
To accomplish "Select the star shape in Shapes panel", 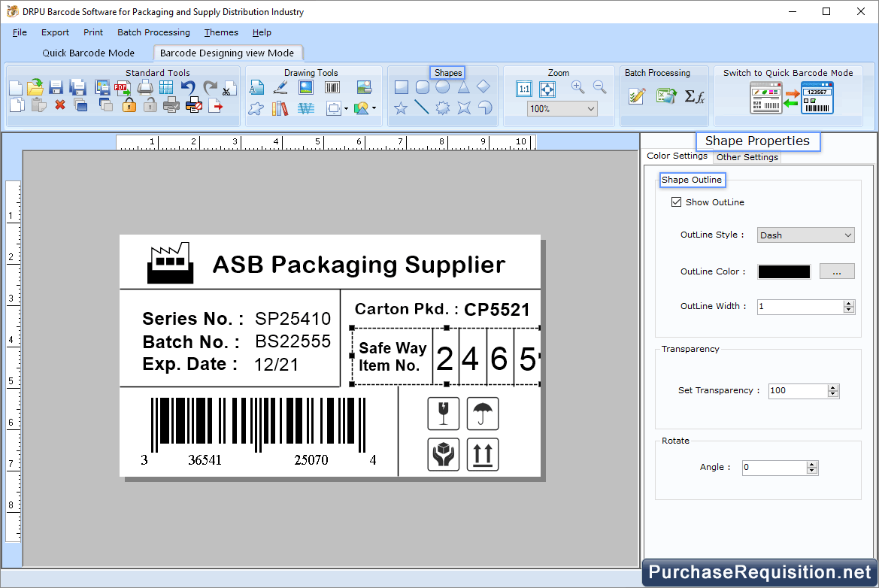I will click(401, 108).
